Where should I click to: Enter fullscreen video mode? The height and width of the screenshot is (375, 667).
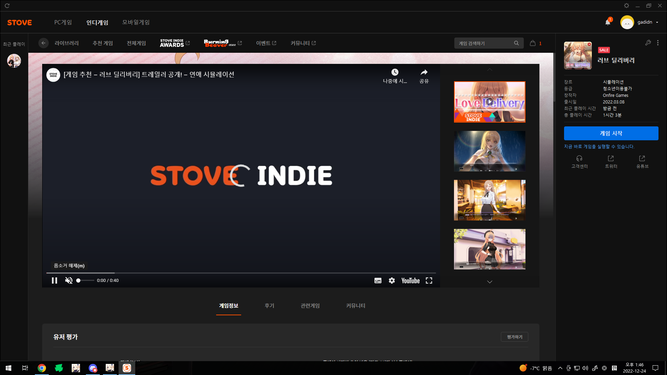pyautogui.click(x=429, y=281)
